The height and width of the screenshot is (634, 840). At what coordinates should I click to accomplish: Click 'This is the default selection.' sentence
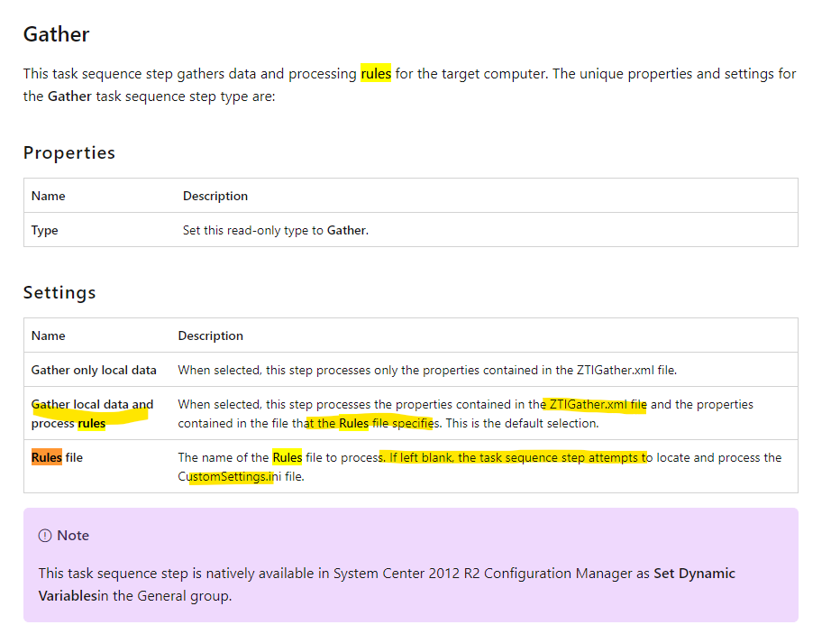pyautogui.click(x=523, y=423)
